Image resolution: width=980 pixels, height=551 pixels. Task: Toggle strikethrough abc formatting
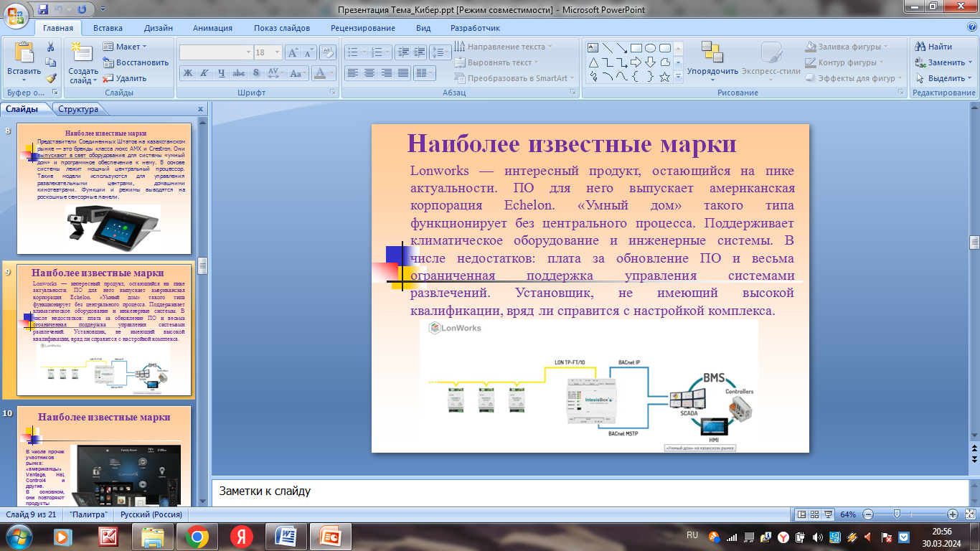coord(239,72)
